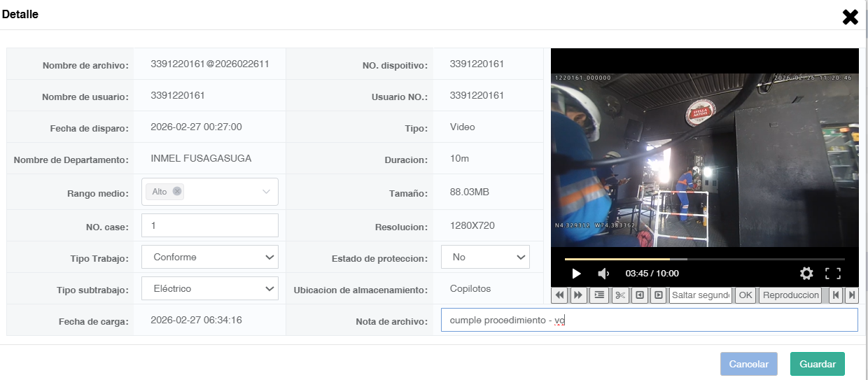This screenshot has width=868, height=380.
Task: Click the previous frame step button
Action: tap(639, 295)
